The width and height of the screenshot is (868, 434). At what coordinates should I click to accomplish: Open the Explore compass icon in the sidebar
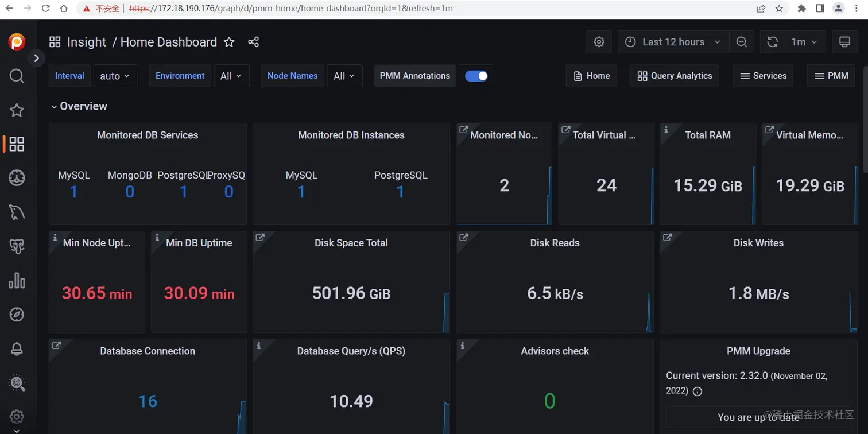[x=17, y=314]
